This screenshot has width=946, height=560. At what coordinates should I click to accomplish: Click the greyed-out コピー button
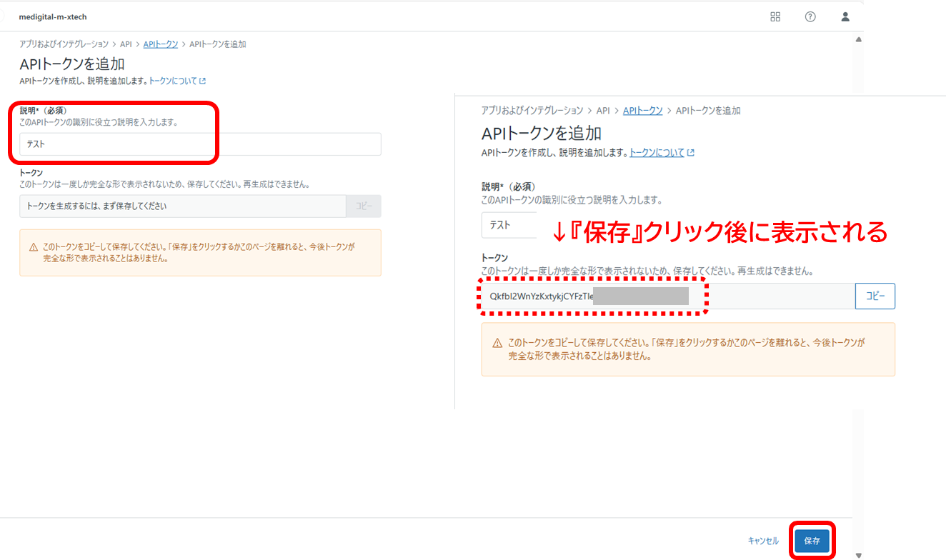(x=364, y=206)
